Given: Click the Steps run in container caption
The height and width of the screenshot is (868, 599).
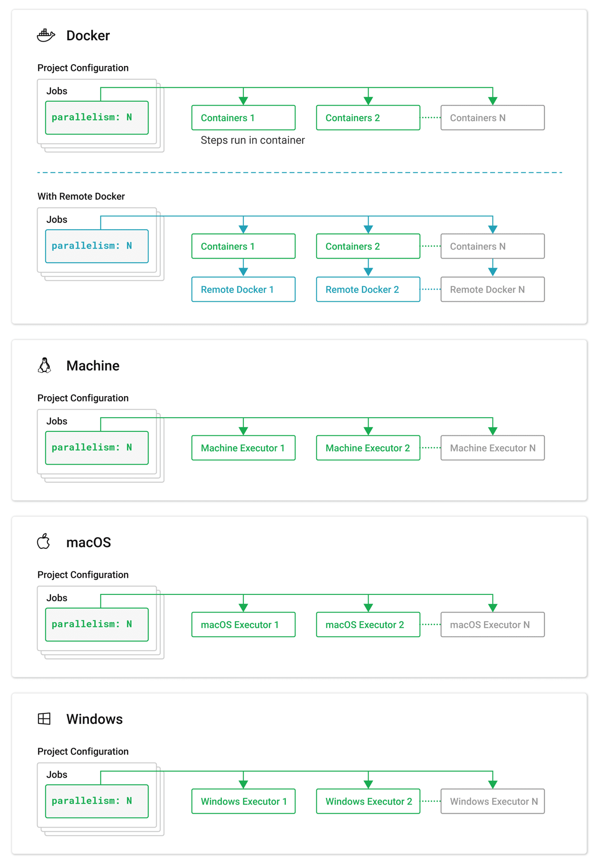Looking at the screenshot, I should (253, 140).
